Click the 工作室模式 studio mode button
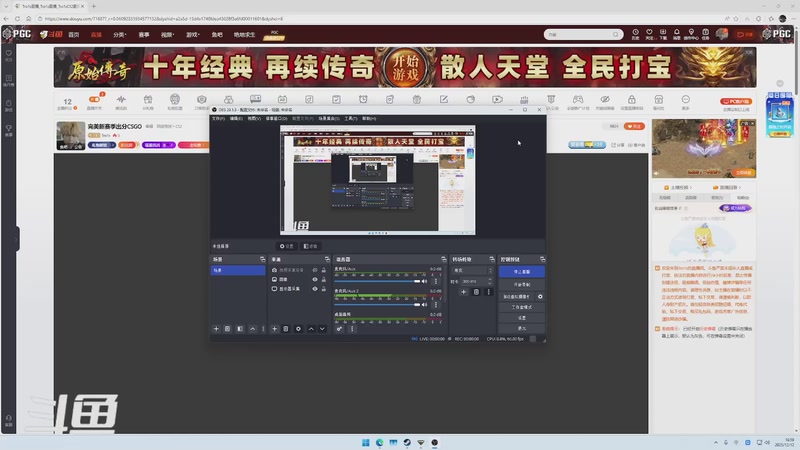Viewport: 800px width, 450px height. (x=521, y=307)
